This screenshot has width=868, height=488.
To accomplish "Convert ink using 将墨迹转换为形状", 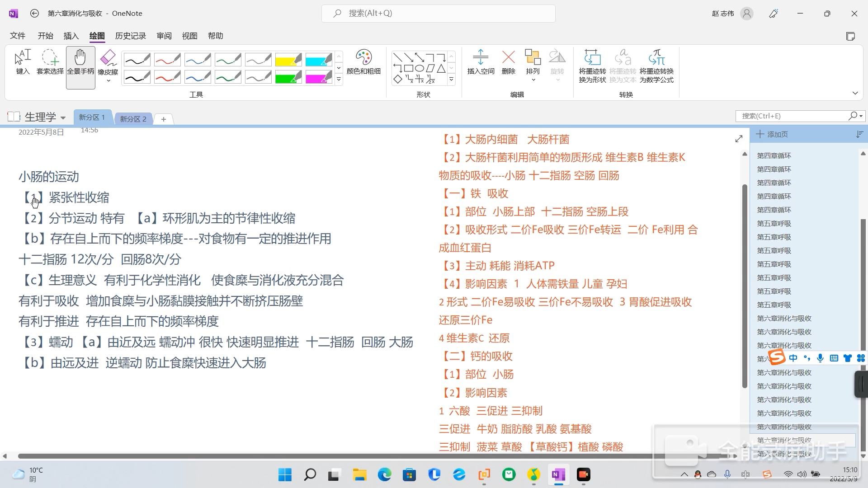I will pos(592,66).
